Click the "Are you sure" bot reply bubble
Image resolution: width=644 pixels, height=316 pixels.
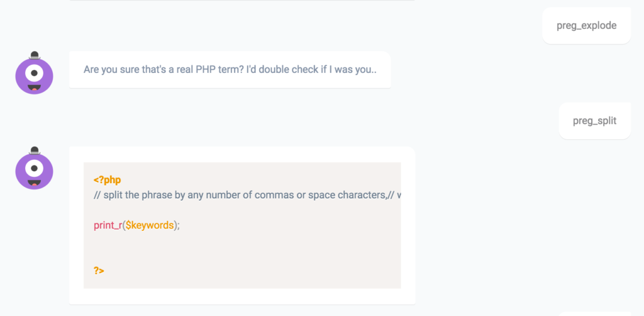pos(230,69)
